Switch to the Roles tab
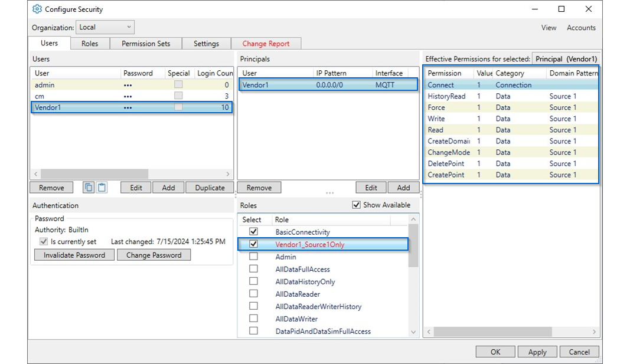The image size is (630, 364). click(90, 42)
